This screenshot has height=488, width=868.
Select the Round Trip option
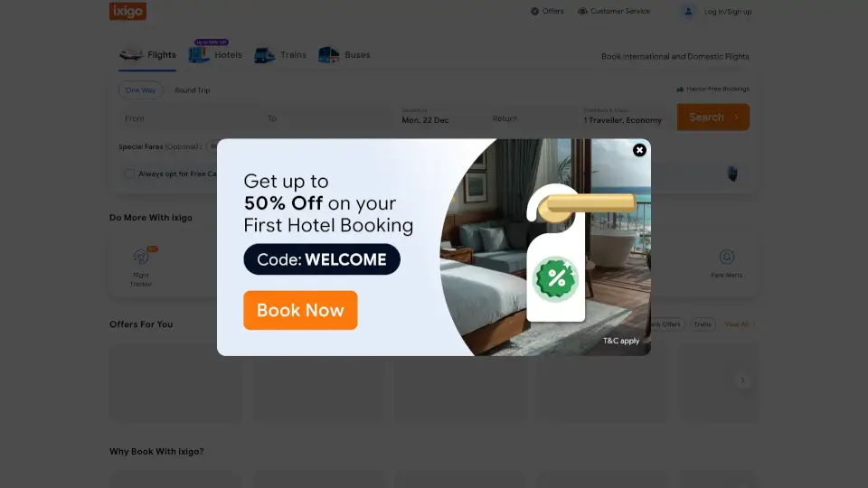pos(192,90)
